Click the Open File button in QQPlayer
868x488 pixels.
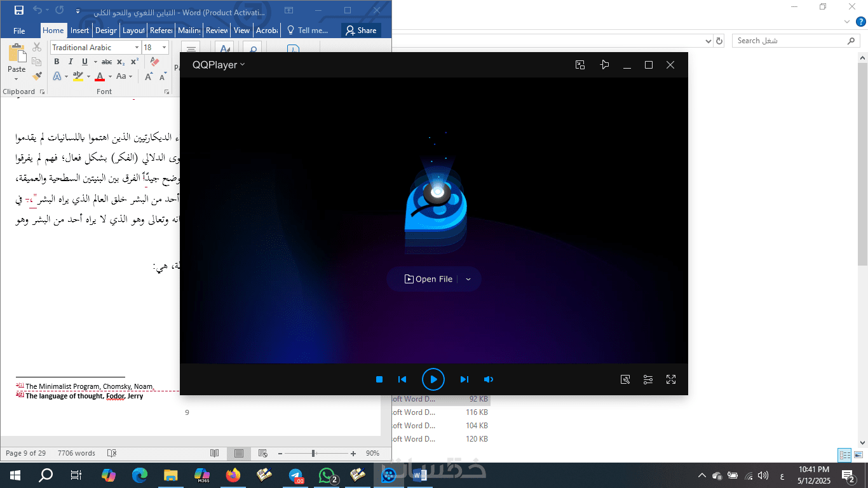pyautogui.click(x=428, y=279)
